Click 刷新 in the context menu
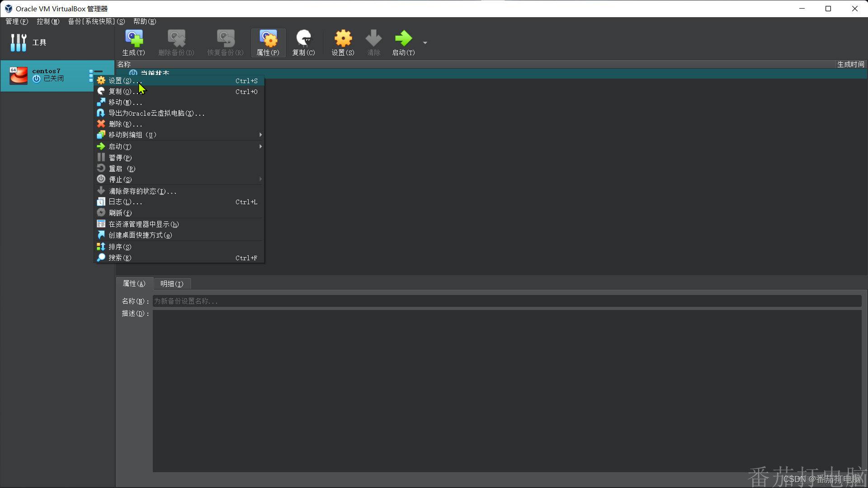 pos(179,213)
